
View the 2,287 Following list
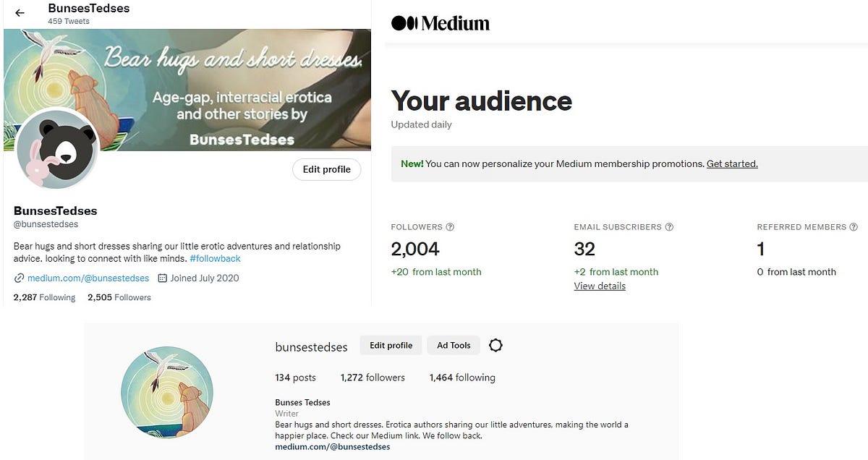[x=43, y=297]
